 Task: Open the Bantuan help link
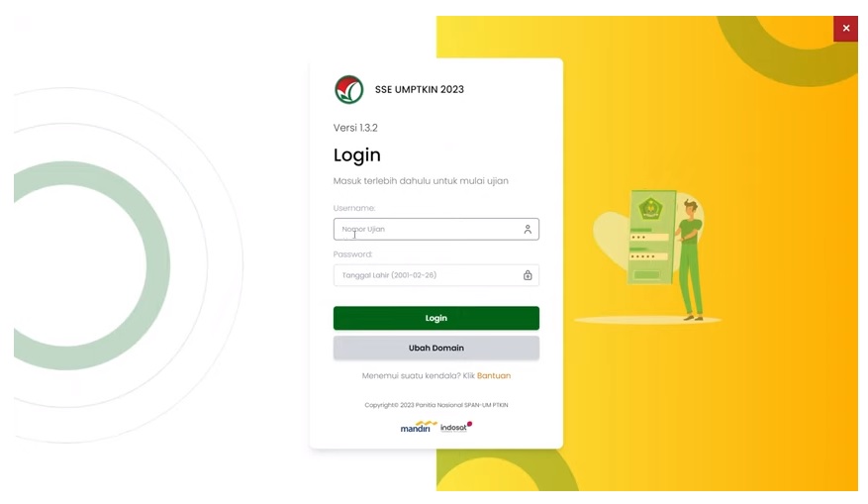tap(494, 375)
